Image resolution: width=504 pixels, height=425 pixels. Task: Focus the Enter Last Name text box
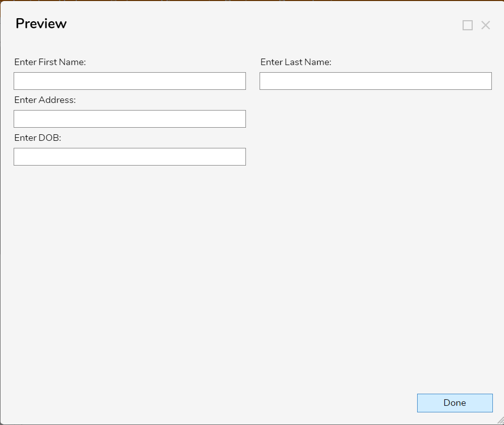375,81
